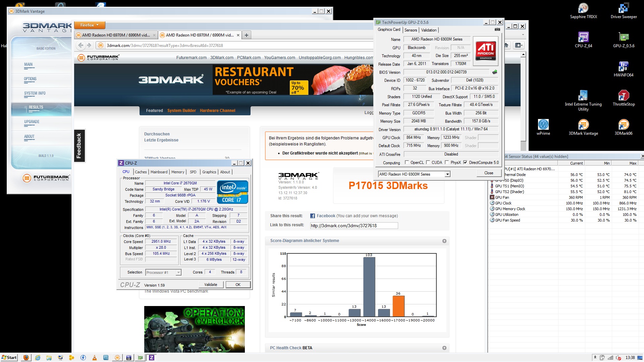
Task: Open Intel Extreme Tuning Utility shortcut
Action: pos(583,100)
